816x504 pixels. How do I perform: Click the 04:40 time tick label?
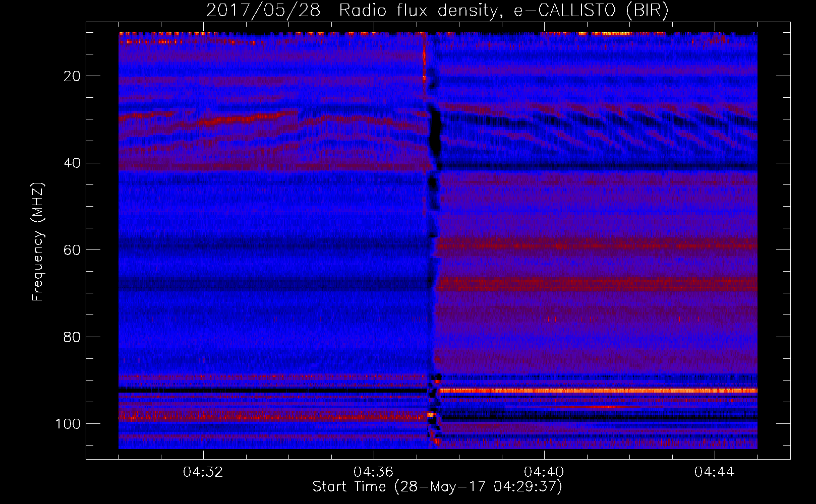pos(544,472)
